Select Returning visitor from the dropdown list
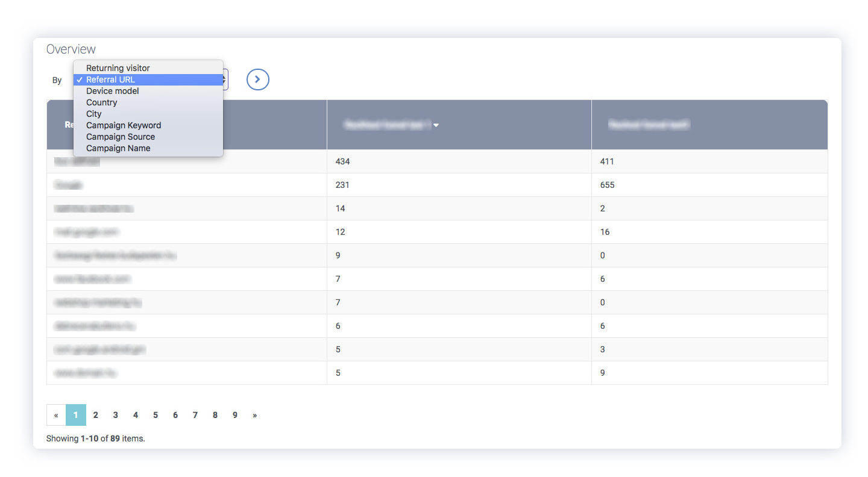This screenshot has width=868, height=477. click(x=118, y=68)
